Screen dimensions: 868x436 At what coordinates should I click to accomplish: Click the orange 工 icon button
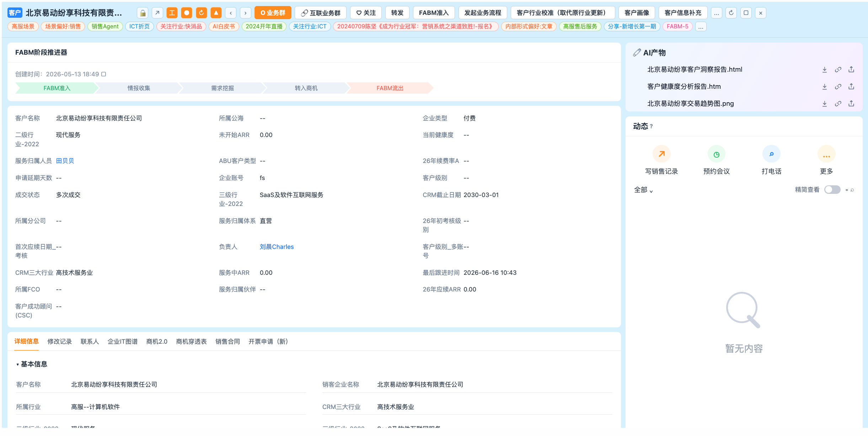pyautogui.click(x=172, y=13)
